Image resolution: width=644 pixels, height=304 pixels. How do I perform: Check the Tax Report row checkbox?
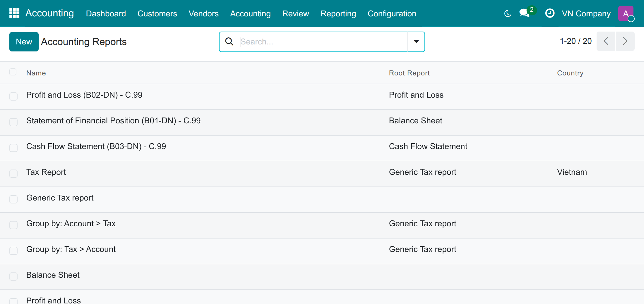tap(13, 174)
